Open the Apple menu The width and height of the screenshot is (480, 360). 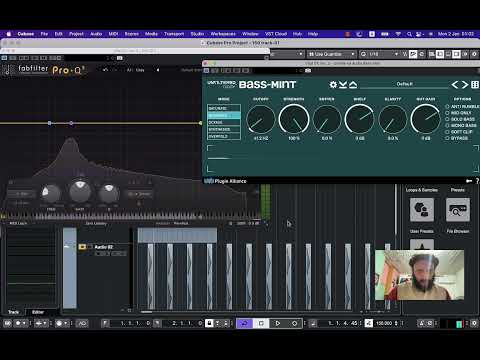coord(9,34)
